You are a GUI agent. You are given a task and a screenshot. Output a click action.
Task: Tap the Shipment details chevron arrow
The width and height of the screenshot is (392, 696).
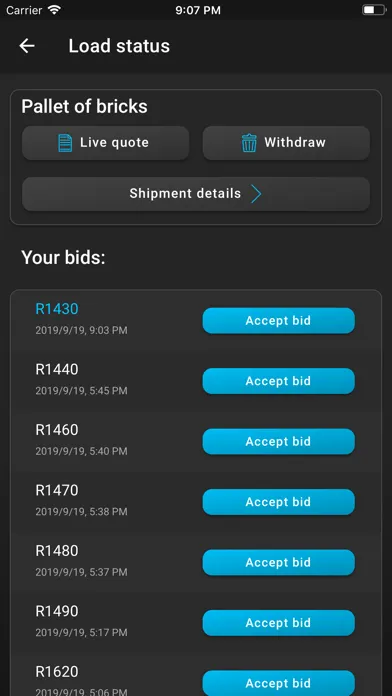256,194
